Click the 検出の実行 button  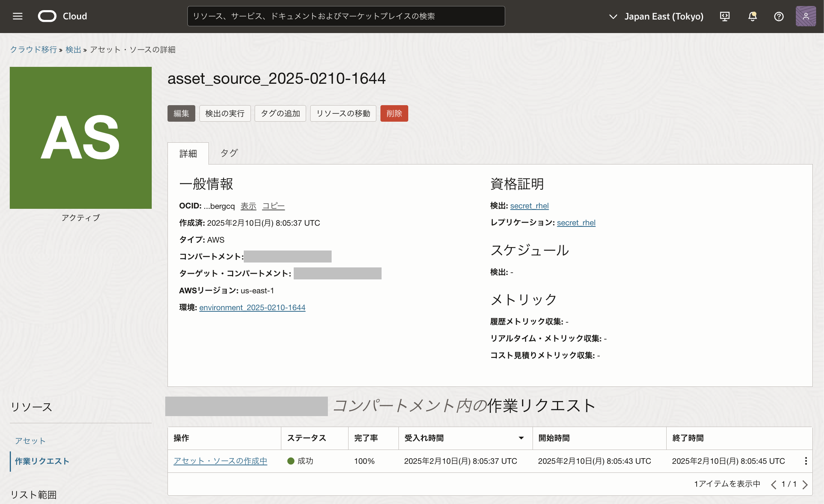click(225, 113)
